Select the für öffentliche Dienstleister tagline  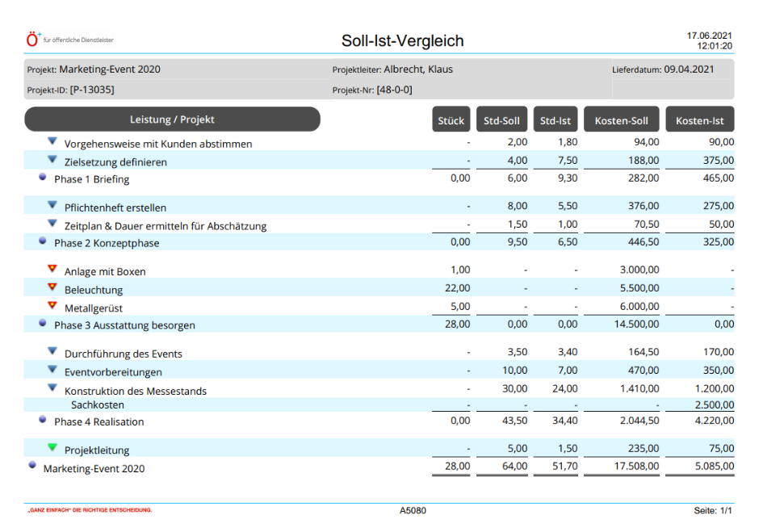point(78,40)
